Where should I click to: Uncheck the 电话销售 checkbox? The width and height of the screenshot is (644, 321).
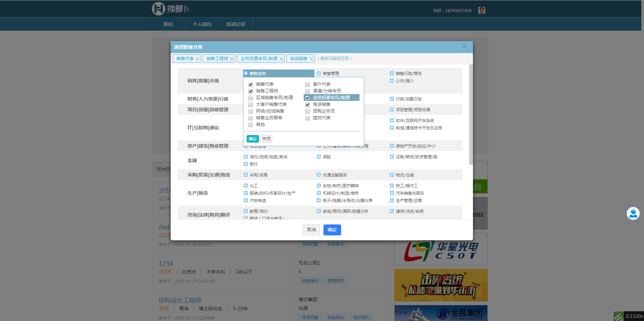(x=307, y=105)
